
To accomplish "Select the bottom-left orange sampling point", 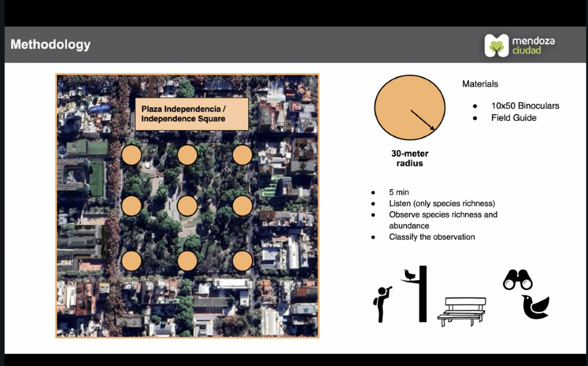I will coord(131,261).
